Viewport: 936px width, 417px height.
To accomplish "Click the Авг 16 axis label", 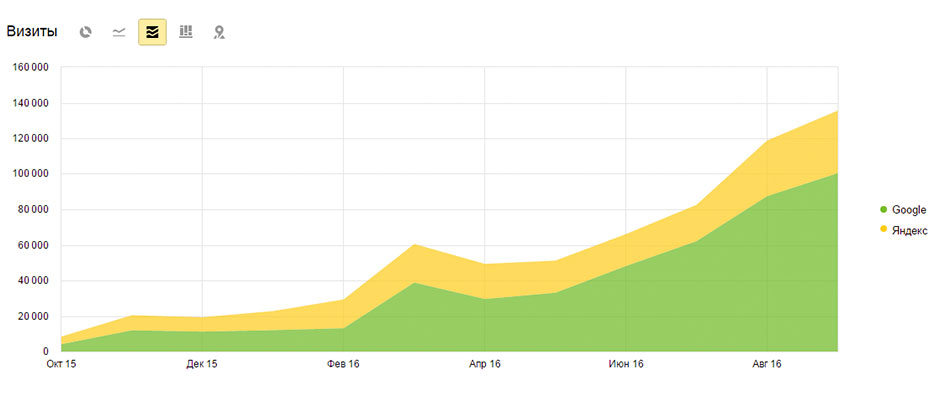I will pyautogui.click(x=766, y=364).
